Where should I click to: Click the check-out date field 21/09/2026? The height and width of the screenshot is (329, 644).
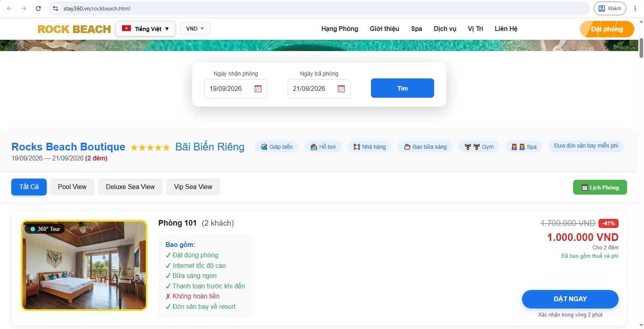[319, 89]
